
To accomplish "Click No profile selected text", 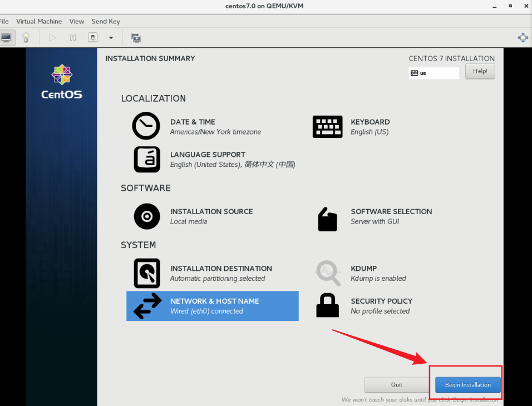I will (x=380, y=311).
